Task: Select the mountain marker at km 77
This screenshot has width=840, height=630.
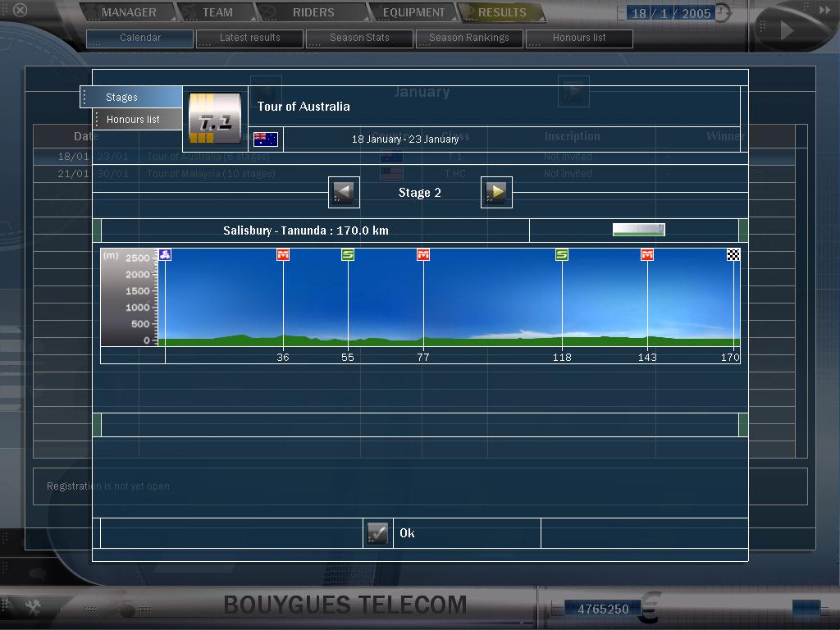Action: [423, 254]
